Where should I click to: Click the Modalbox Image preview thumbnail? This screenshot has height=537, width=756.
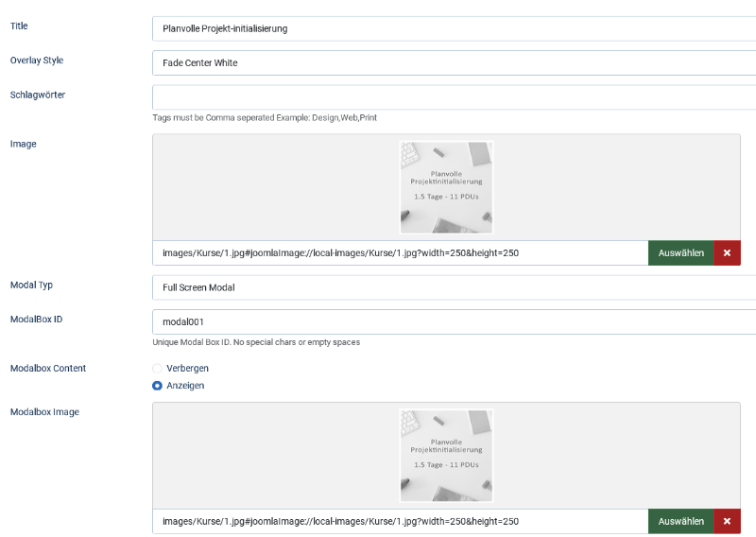[x=446, y=456]
